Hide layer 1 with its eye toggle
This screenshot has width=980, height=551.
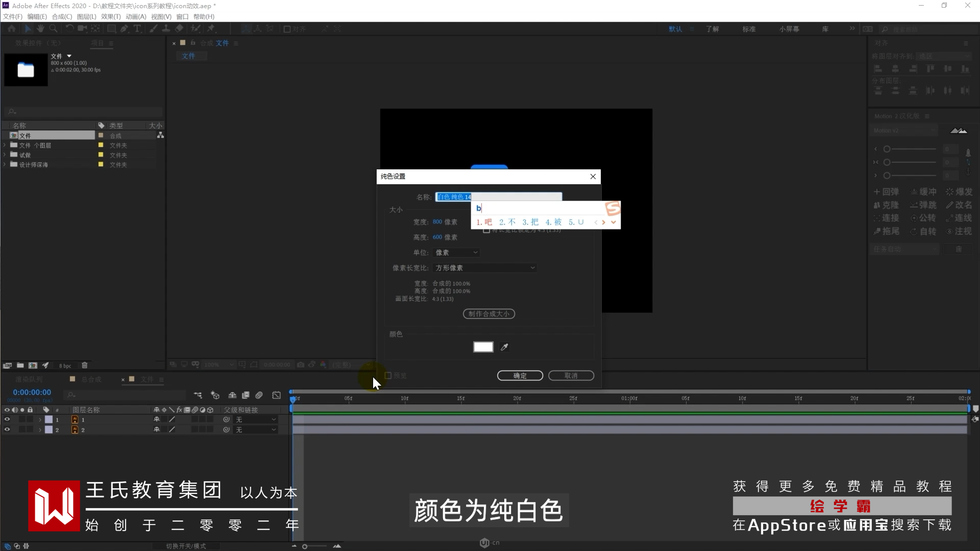point(7,419)
